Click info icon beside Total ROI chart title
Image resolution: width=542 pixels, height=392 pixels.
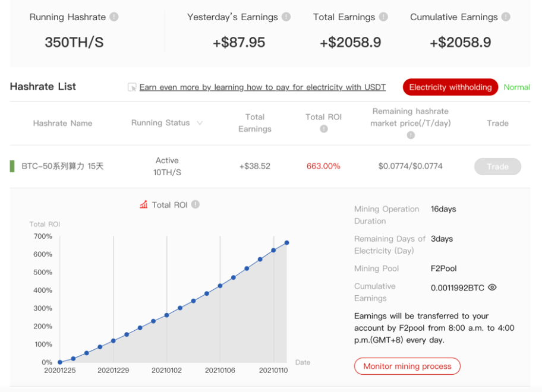(x=196, y=204)
